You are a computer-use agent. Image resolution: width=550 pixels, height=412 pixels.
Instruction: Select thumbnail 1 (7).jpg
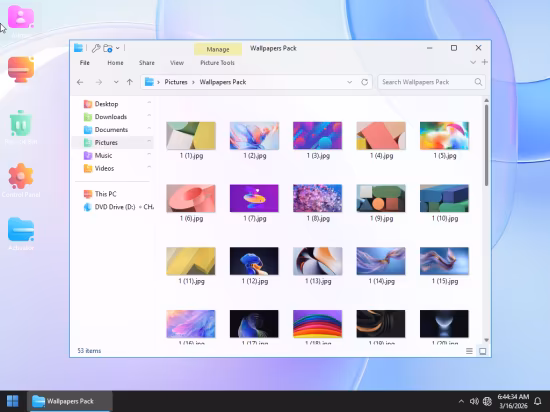pyautogui.click(x=254, y=198)
